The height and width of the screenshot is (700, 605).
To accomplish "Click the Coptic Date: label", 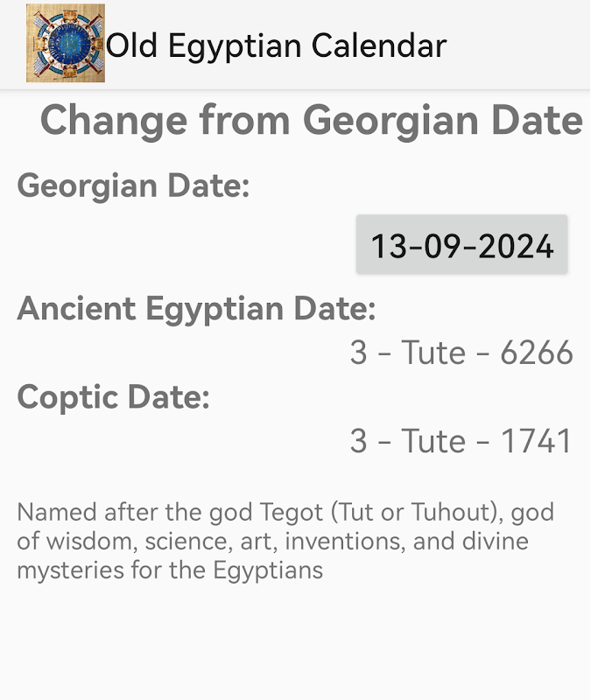I will 114,397.
